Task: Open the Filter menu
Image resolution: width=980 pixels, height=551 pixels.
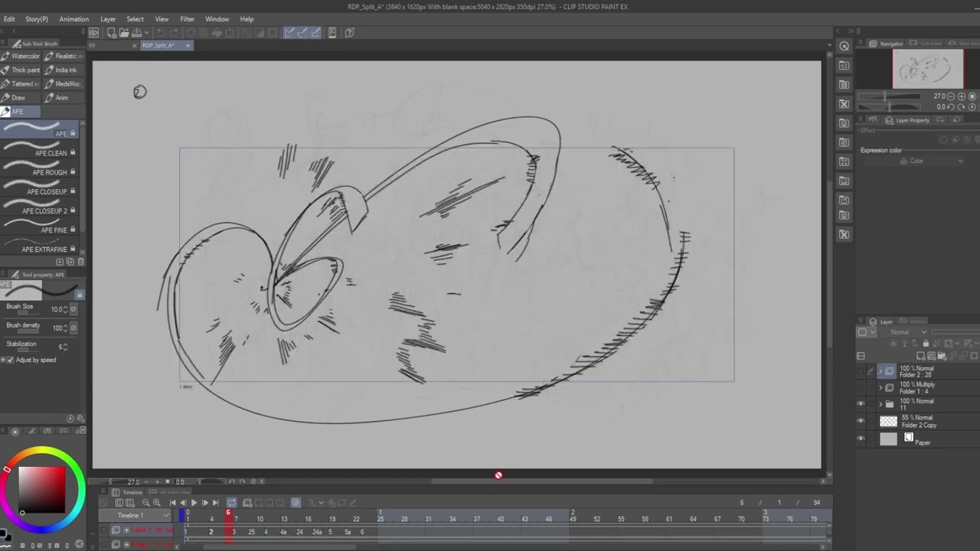Action: (188, 19)
